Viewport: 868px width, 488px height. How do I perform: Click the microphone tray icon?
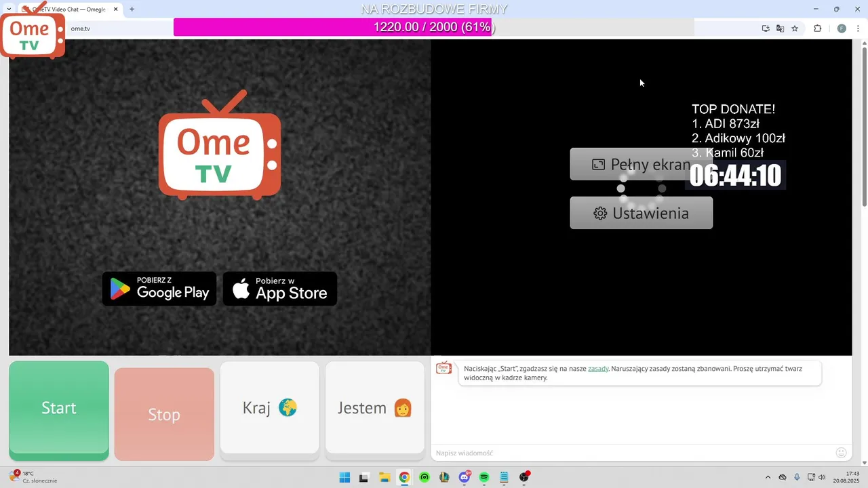tap(797, 477)
